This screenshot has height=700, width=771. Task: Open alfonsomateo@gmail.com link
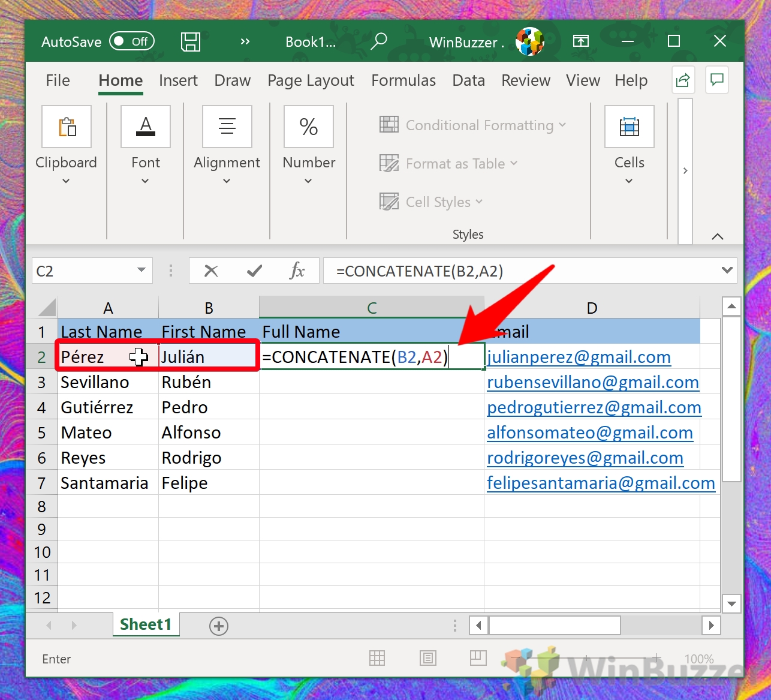click(x=590, y=432)
